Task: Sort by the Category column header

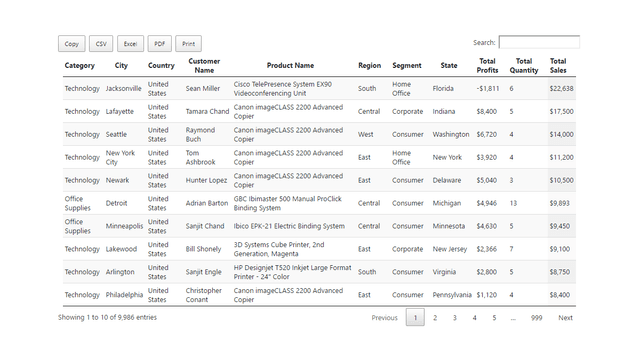Action: tap(80, 65)
